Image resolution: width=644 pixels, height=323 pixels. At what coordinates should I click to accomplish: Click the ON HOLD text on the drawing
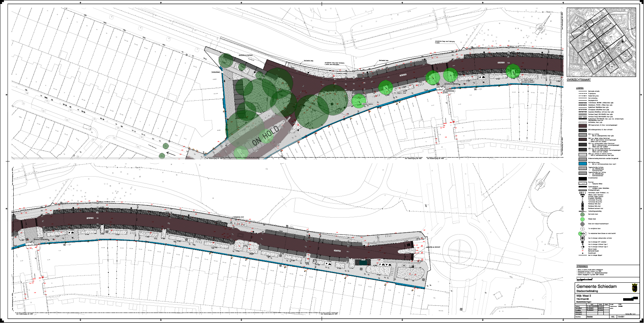tap(266, 136)
